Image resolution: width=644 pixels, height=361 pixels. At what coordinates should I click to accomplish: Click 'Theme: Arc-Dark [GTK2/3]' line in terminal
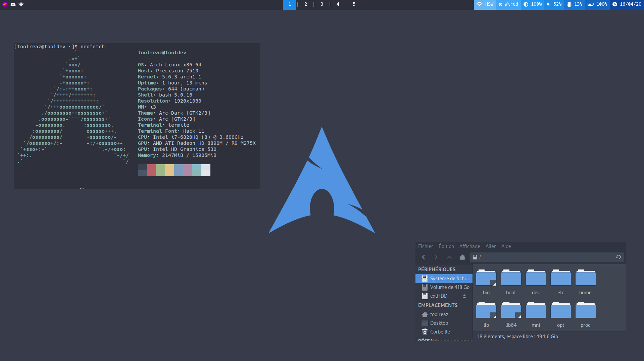point(174,113)
